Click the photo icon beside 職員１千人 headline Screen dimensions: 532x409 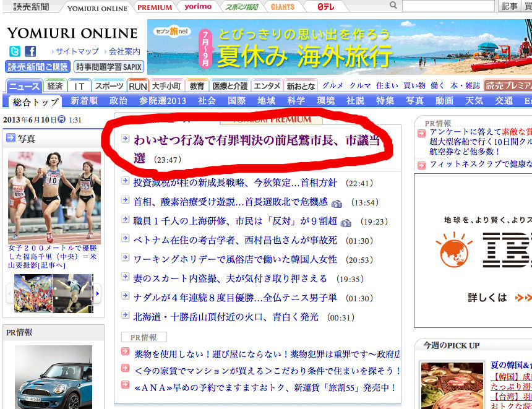(345, 223)
